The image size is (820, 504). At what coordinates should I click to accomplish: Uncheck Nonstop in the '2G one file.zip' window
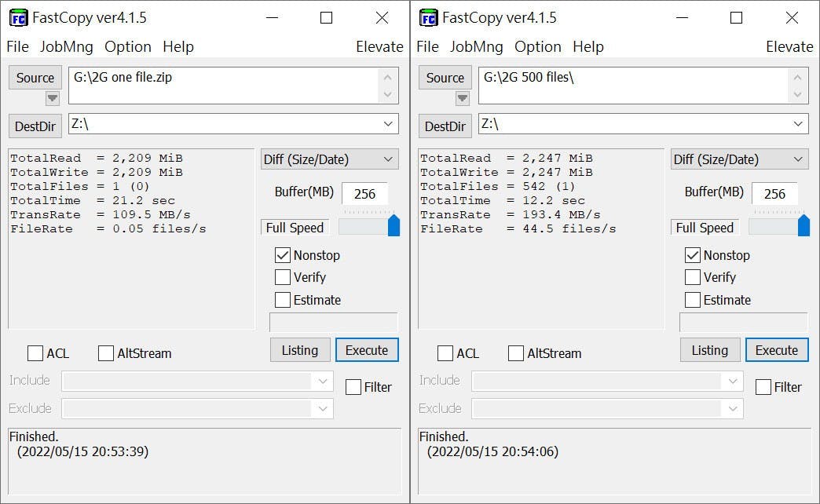coord(283,255)
